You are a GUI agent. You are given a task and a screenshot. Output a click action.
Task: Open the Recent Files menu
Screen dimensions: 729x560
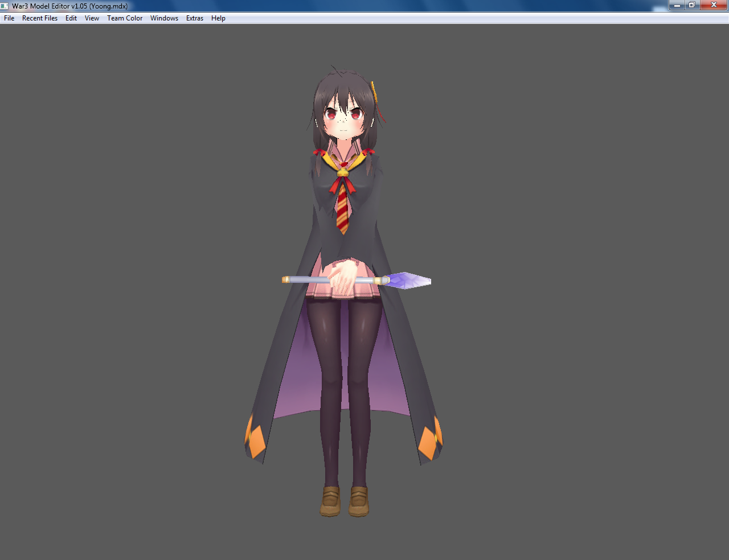tap(40, 18)
